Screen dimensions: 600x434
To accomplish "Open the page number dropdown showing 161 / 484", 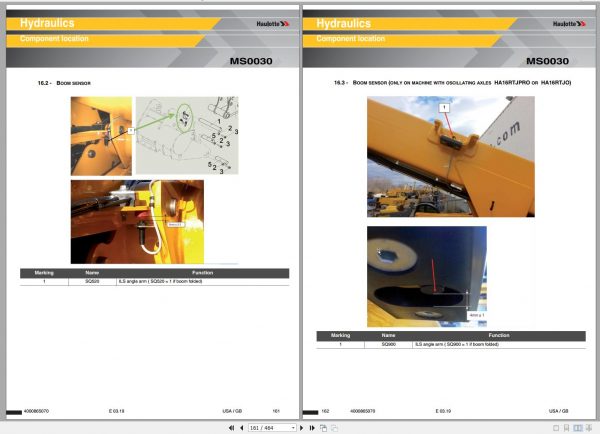I will coord(272,428).
